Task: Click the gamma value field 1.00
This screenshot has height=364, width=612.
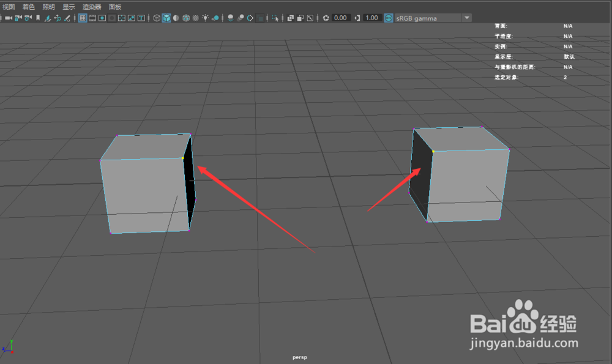Action: [x=372, y=18]
